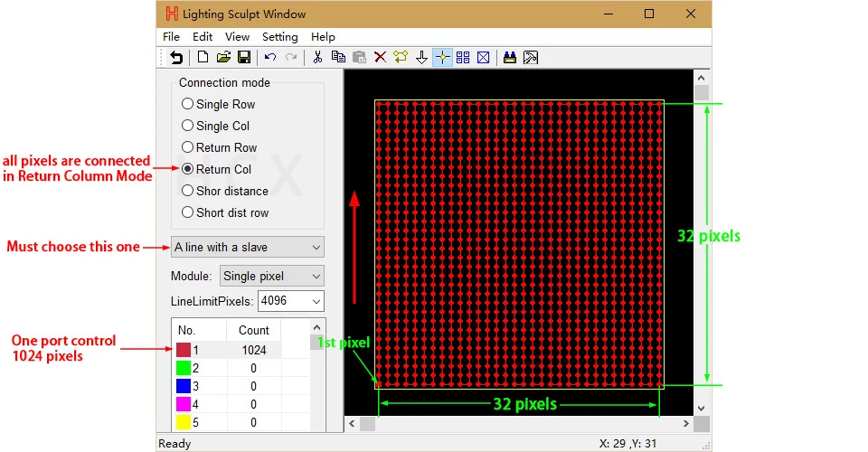
Task: Select the magenta port 4 color swatch
Action: click(x=184, y=404)
